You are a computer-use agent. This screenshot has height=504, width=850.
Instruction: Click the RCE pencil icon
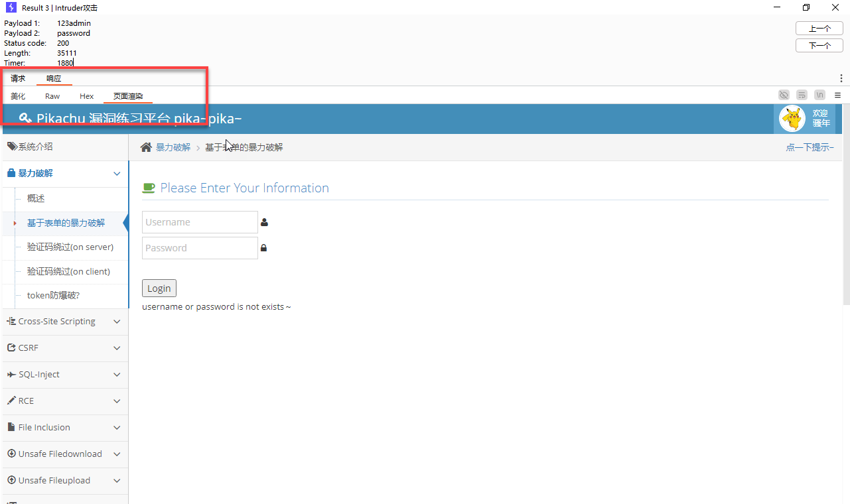(x=11, y=401)
